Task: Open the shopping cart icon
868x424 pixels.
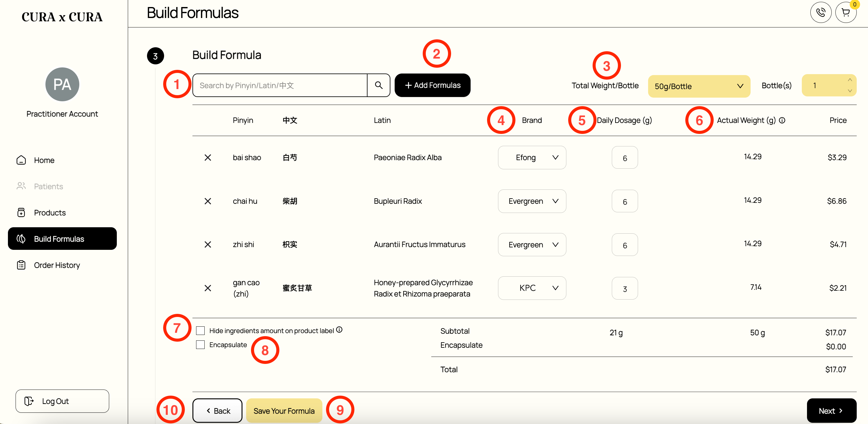Action: click(845, 13)
